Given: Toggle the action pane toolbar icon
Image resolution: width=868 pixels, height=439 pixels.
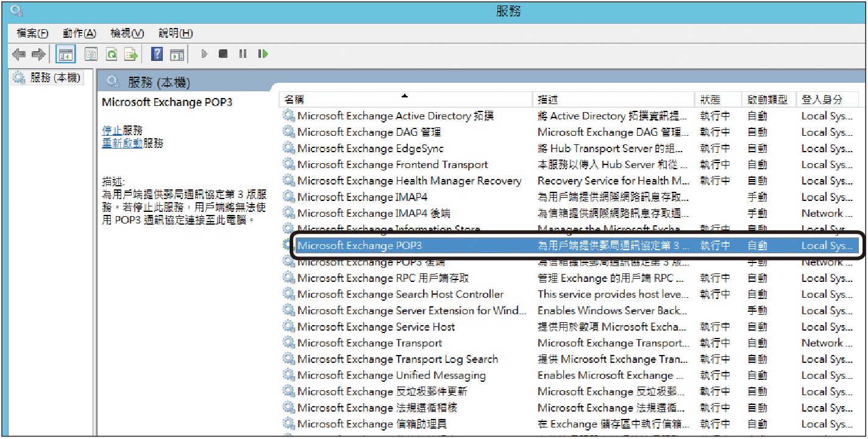Looking at the screenshot, I should (177, 54).
